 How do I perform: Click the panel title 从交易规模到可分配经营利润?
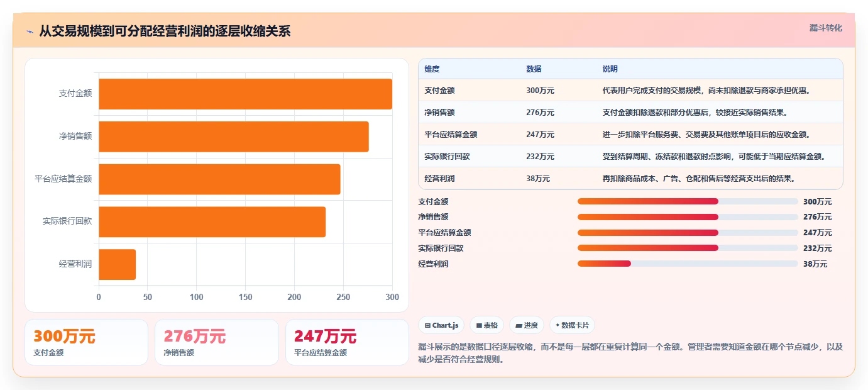point(165,31)
